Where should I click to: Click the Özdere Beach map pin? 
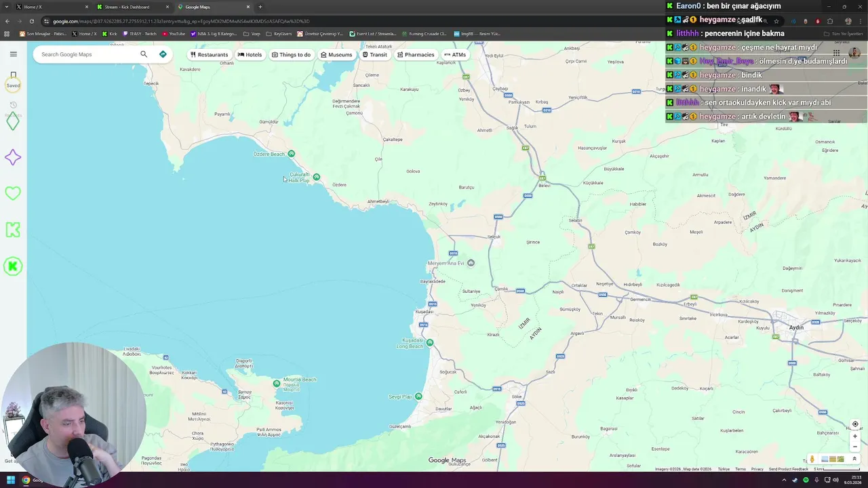292,154
